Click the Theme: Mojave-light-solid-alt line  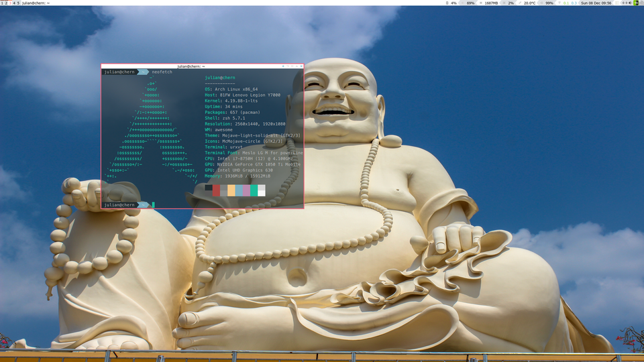(x=252, y=135)
